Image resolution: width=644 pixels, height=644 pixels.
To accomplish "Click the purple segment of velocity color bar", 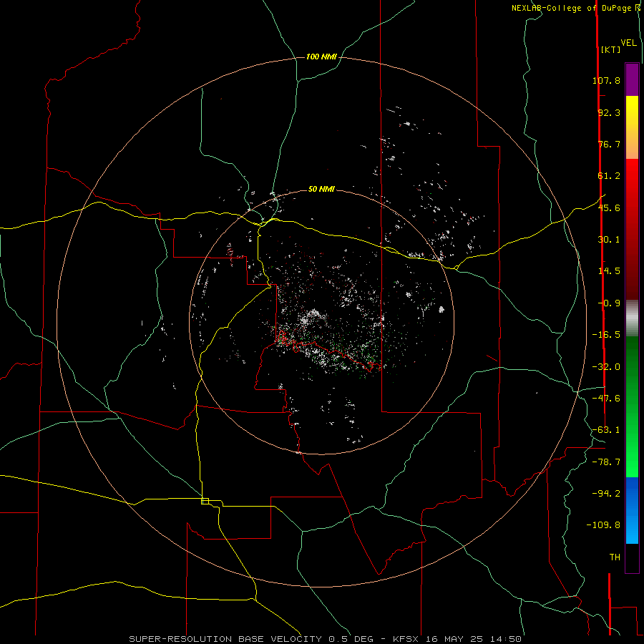I will [632, 79].
